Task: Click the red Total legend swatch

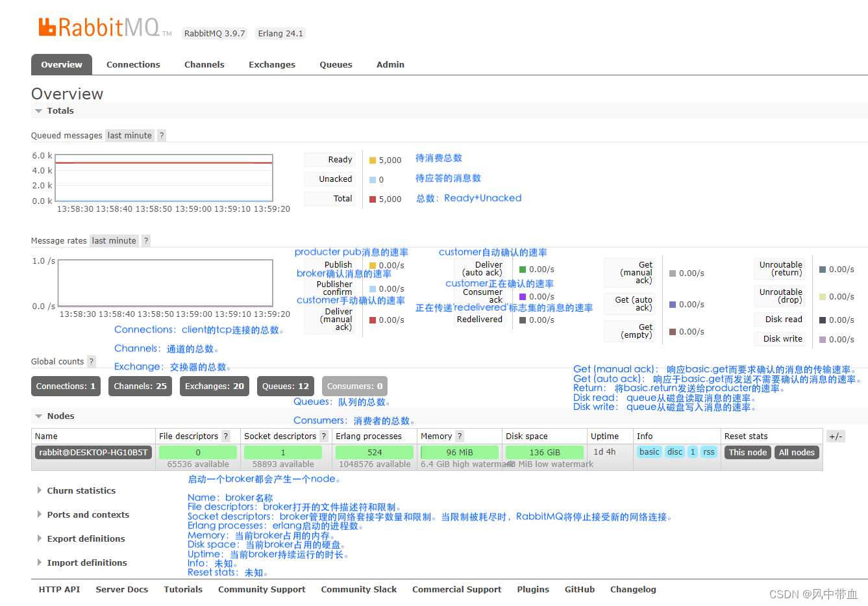Action: point(373,199)
